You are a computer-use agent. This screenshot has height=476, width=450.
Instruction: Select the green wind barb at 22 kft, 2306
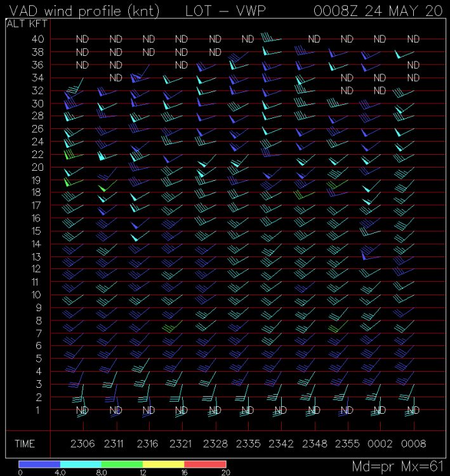click(71, 153)
